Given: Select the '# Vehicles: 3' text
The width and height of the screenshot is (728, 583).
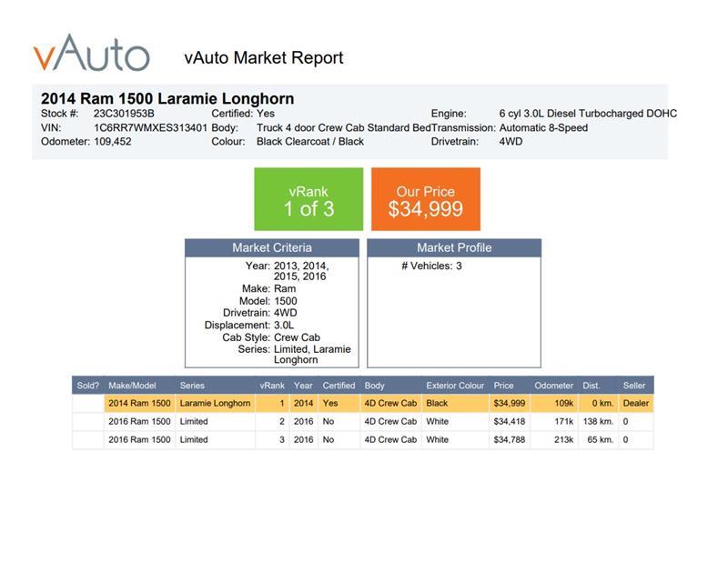Looking at the screenshot, I should (431, 266).
